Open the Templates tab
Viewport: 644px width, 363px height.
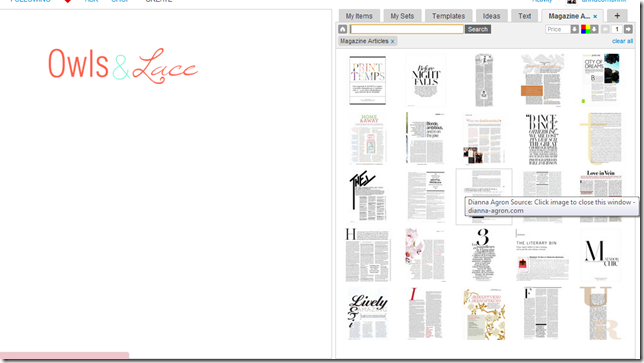pos(448,16)
